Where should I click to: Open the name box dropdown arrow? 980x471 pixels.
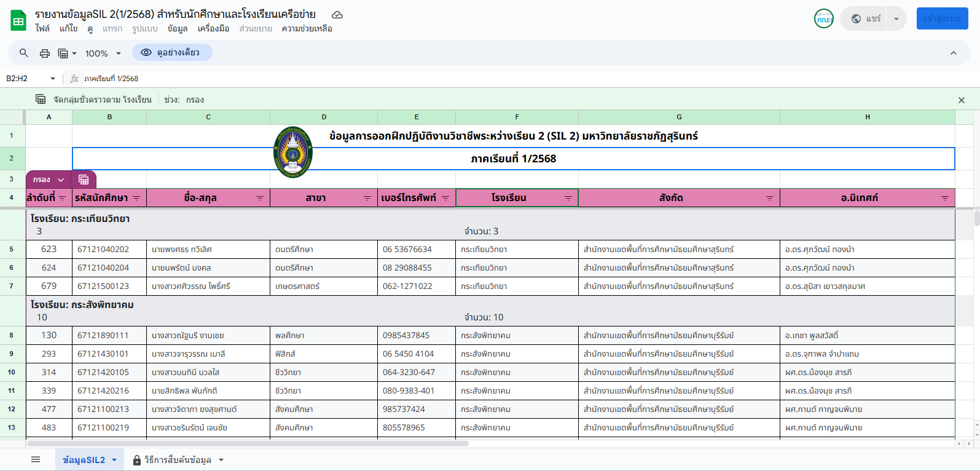(x=53, y=78)
